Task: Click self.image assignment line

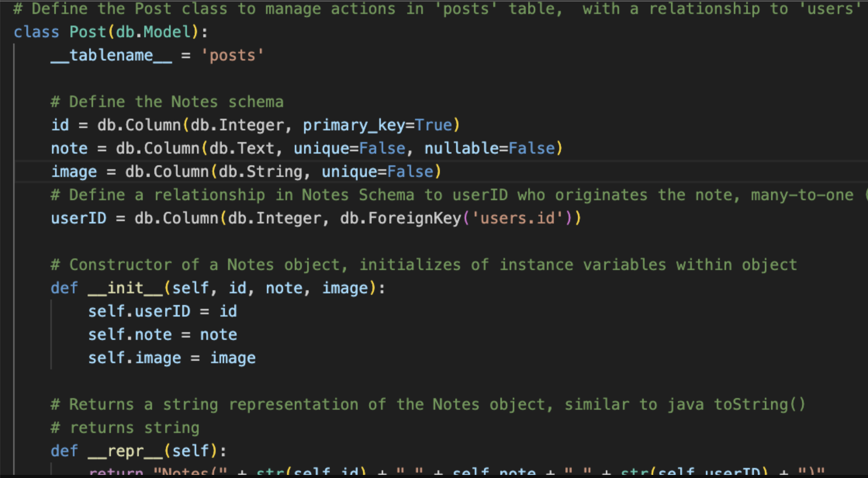Action: [135, 358]
